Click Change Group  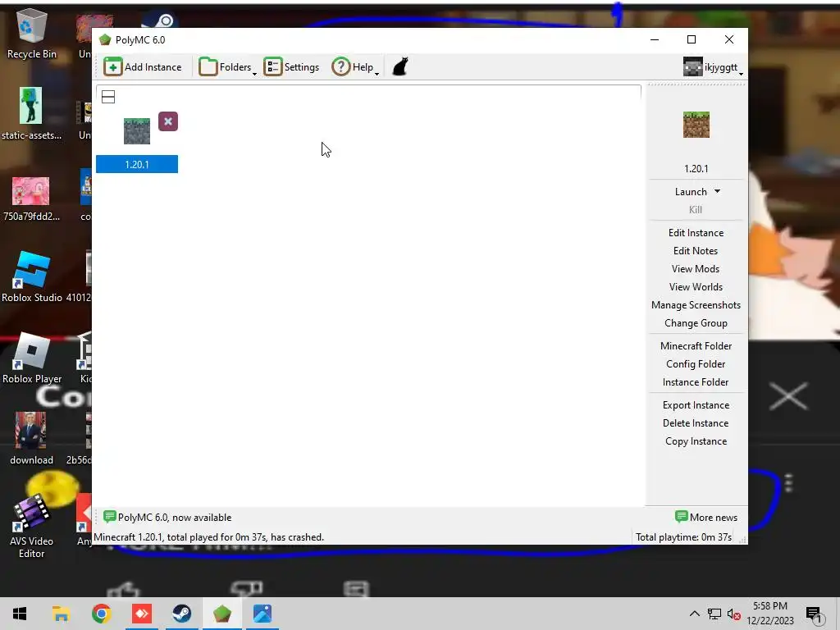[696, 323]
